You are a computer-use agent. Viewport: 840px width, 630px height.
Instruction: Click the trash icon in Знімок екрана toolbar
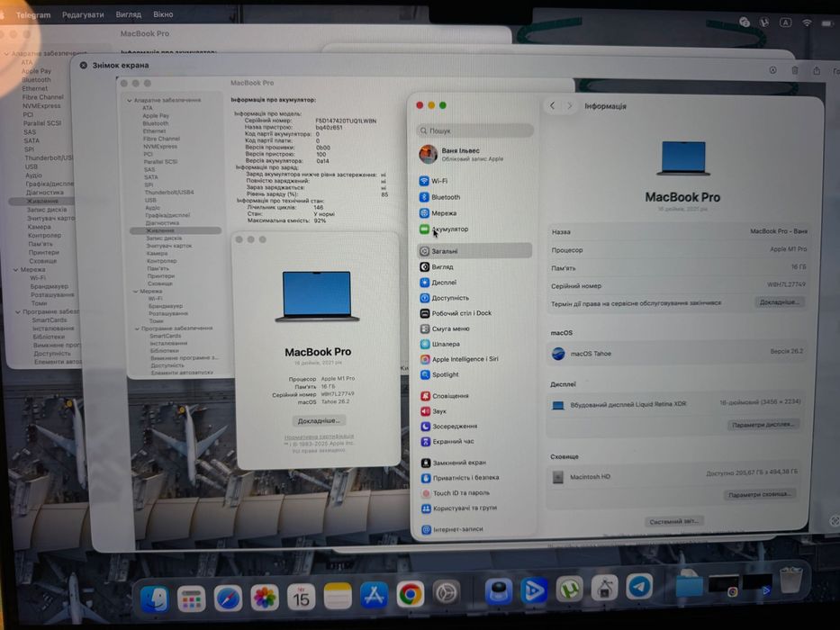coord(795,70)
